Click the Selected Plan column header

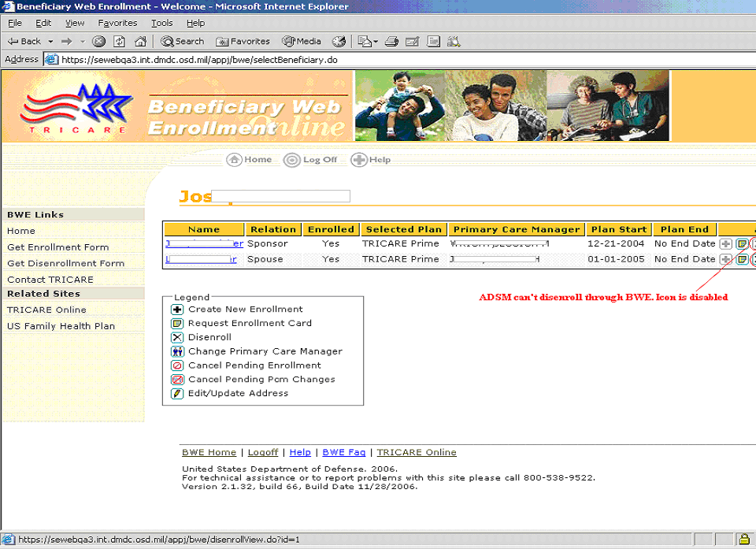tap(403, 229)
